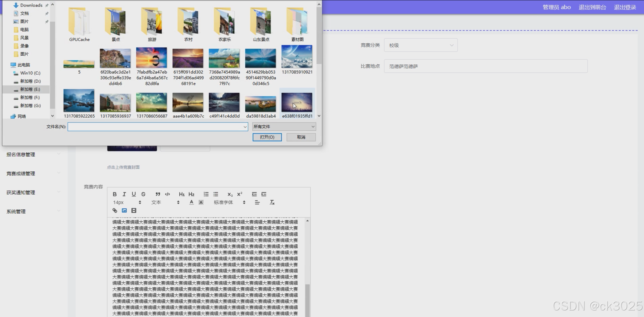Open the 所有文件 file type dropdown
The image size is (644, 317).
(284, 126)
